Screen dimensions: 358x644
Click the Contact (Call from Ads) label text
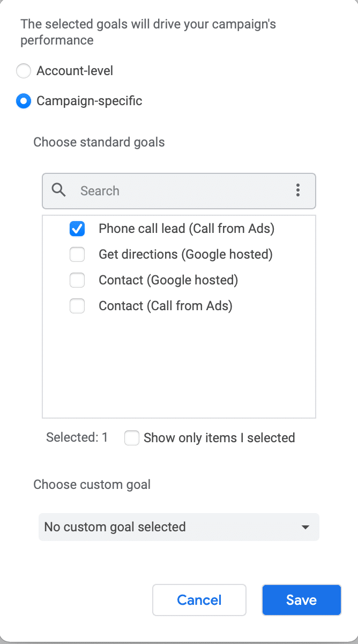click(x=165, y=306)
